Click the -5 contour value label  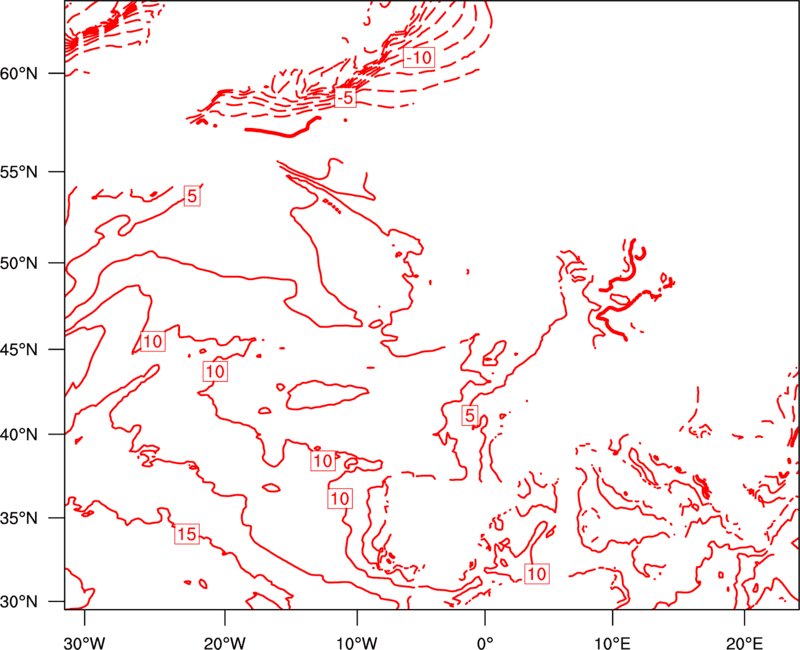pos(345,97)
